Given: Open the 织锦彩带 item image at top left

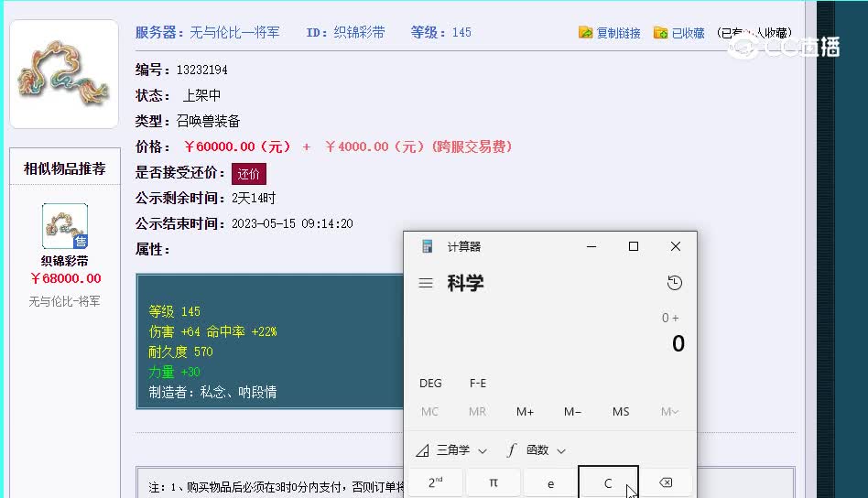Looking at the screenshot, I should click(x=64, y=74).
